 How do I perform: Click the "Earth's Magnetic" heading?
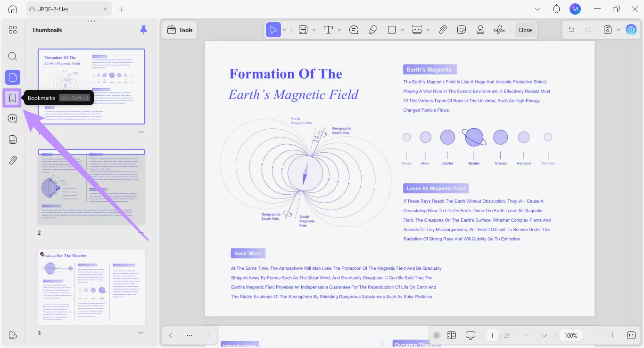click(429, 70)
